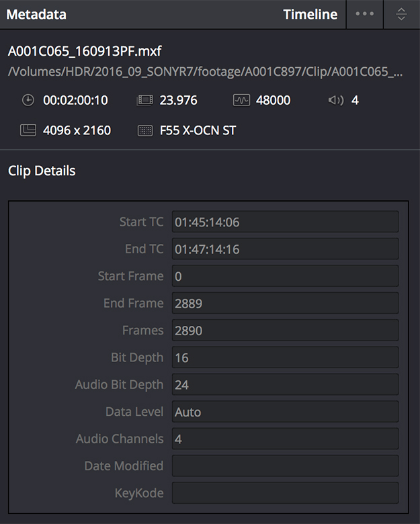Click the Data Level Auto field
420x524 pixels.
click(x=285, y=412)
